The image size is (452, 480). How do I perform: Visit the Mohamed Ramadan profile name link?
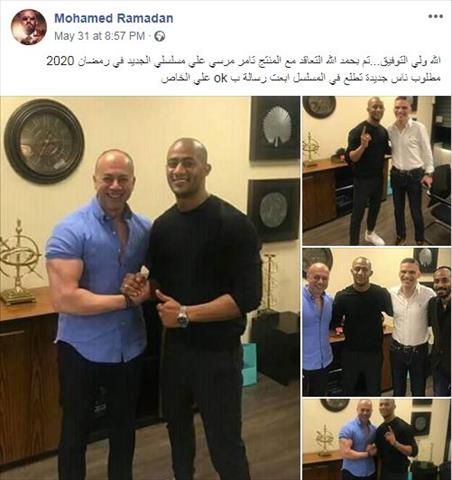tap(114, 18)
